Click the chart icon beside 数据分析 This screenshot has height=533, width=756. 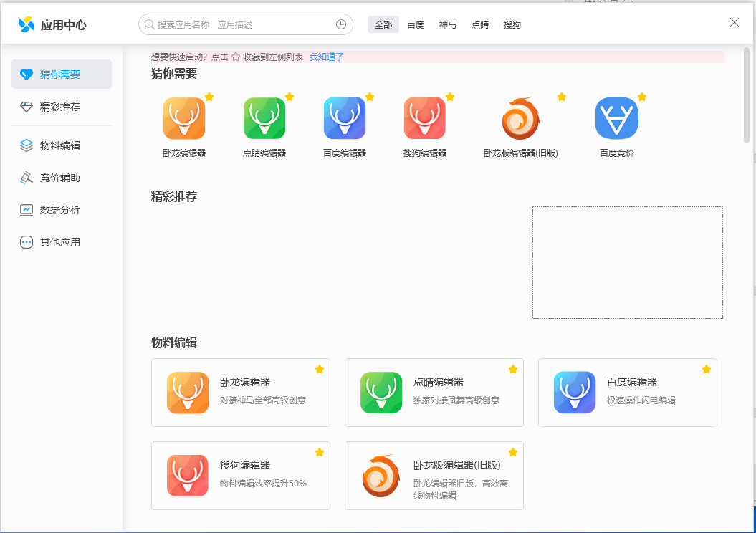click(x=27, y=210)
